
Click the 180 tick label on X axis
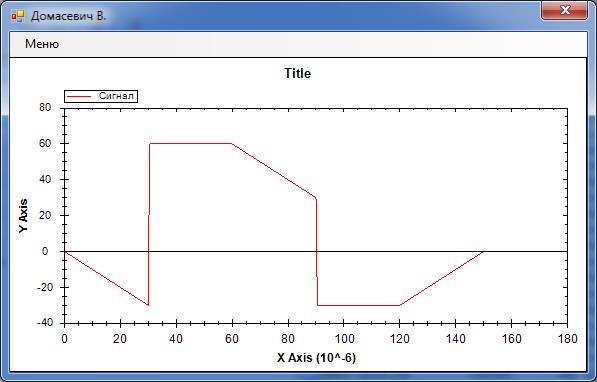click(567, 339)
